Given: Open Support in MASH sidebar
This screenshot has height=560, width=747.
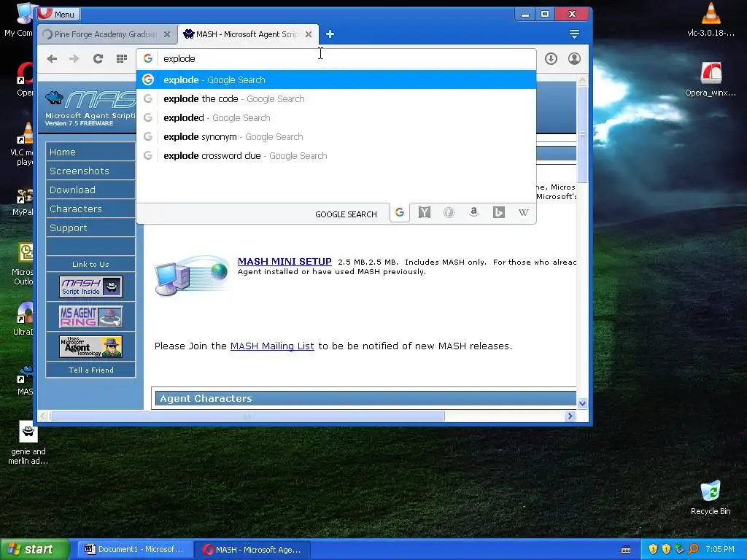Looking at the screenshot, I should click(x=90, y=228).
